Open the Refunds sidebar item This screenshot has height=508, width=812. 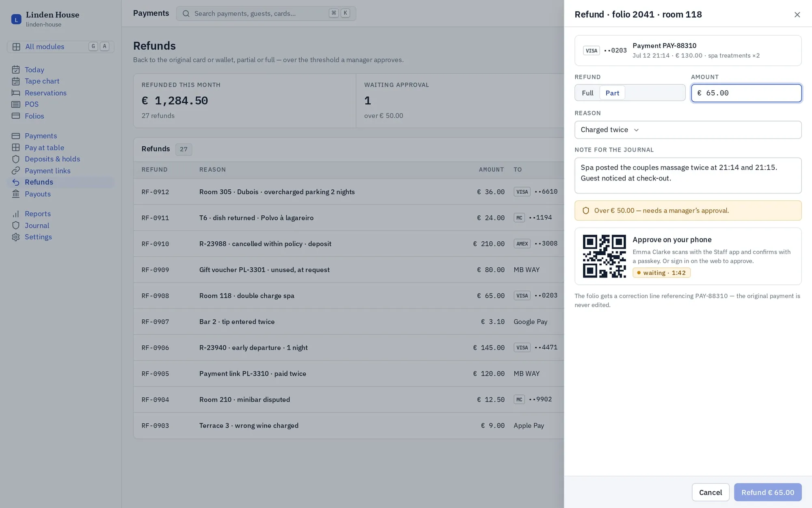click(x=60, y=182)
